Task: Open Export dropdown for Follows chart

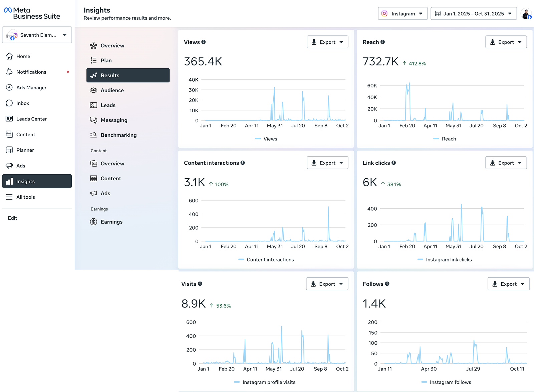Action: point(508,284)
